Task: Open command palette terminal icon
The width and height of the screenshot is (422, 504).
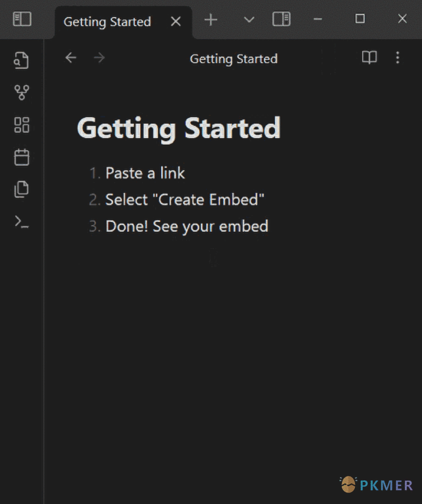Action: click(22, 222)
